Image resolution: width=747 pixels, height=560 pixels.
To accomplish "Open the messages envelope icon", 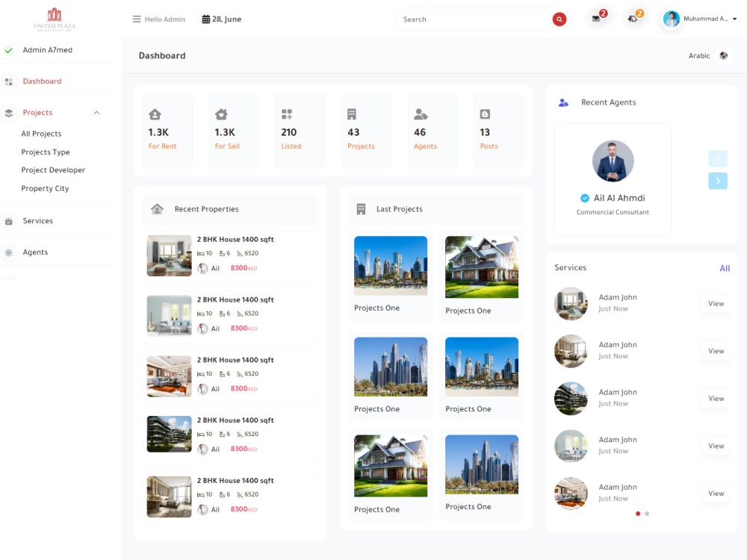I will (596, 19).
